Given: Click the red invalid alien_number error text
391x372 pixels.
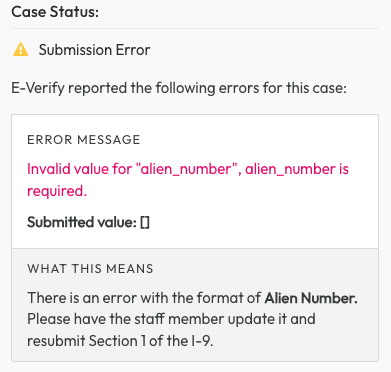Looking at the screenshot, I should coord(188,180).
